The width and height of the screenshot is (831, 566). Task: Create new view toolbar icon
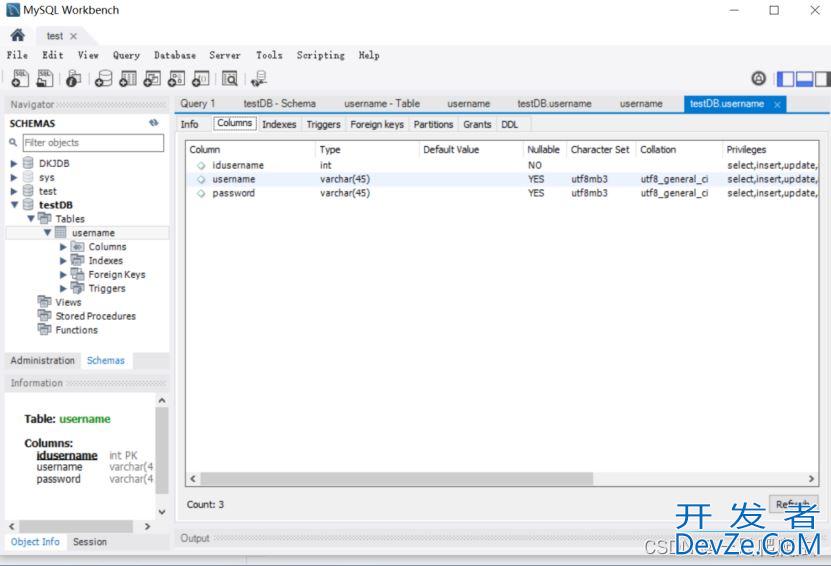[152, 78]
